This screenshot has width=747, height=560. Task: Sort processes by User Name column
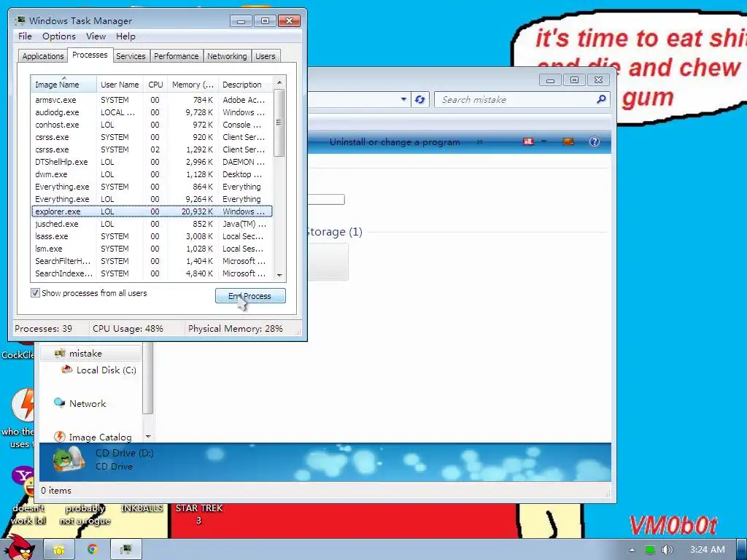(x=120, y=85)
